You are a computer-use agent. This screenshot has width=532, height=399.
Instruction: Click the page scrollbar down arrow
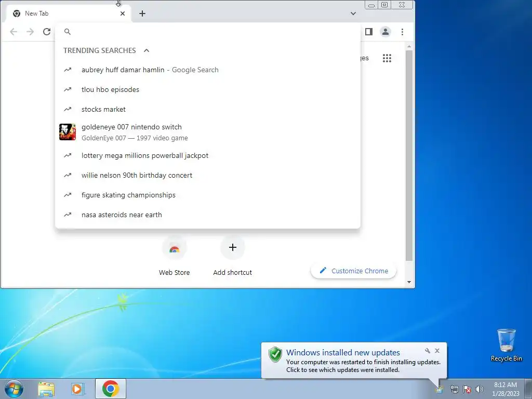pyautogui.click(x=409, y=282)
